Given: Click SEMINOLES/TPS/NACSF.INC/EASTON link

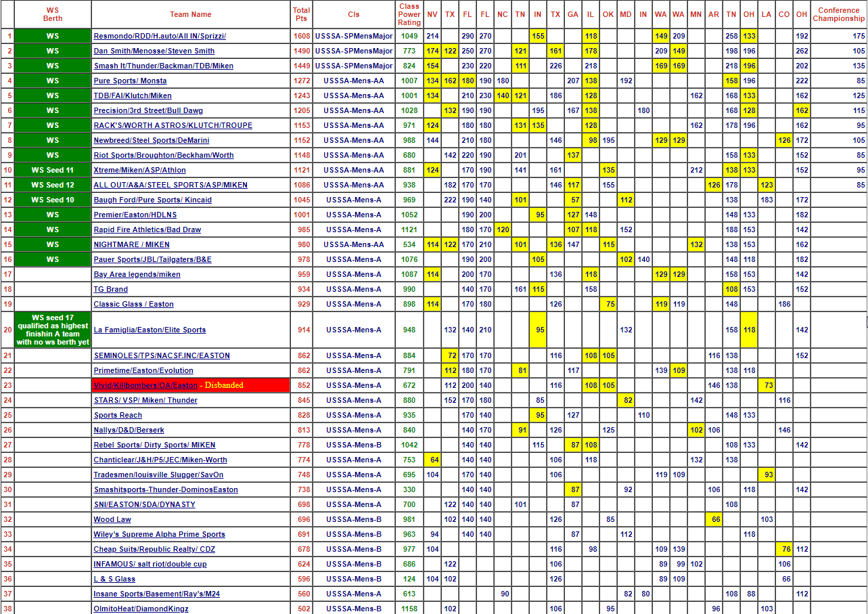Looking at the screenshot, I should (x=162, y=355).
